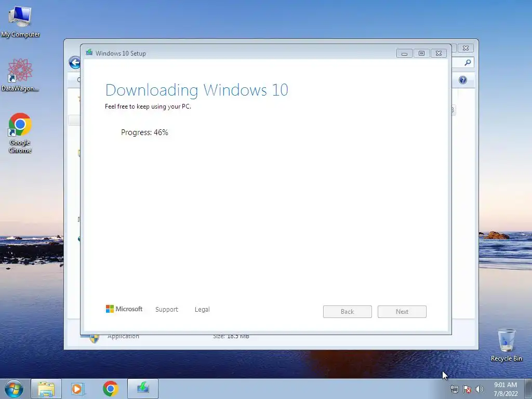
Task: Close the Windows 10 Setup window
Action: point(438,54)
